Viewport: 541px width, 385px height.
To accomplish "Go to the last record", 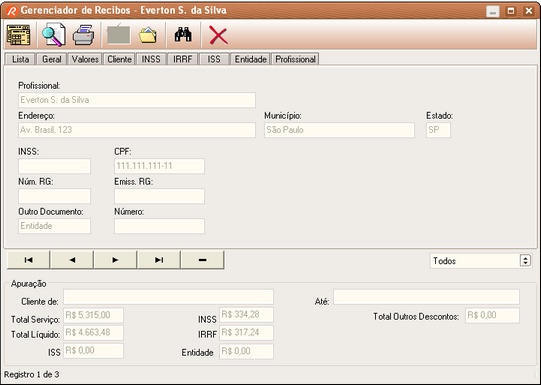I will click(x=159, y=260).
